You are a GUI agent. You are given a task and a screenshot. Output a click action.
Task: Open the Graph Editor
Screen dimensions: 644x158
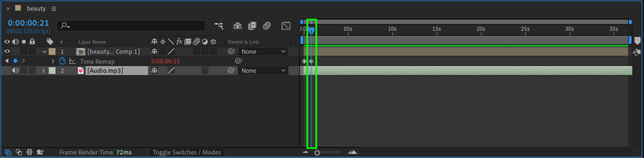pyautogui.click(x=286, y=26)
